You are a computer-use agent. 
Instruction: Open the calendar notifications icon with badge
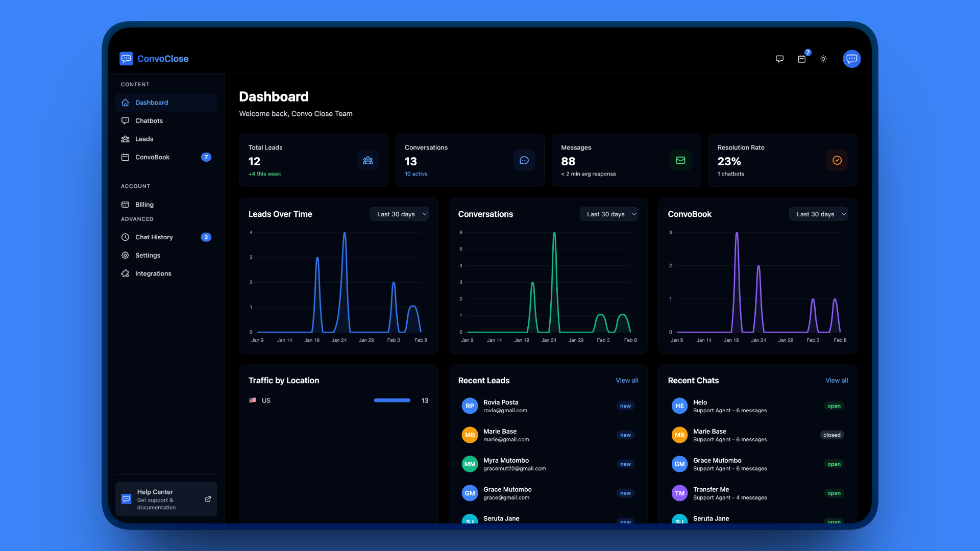[801, 59]
